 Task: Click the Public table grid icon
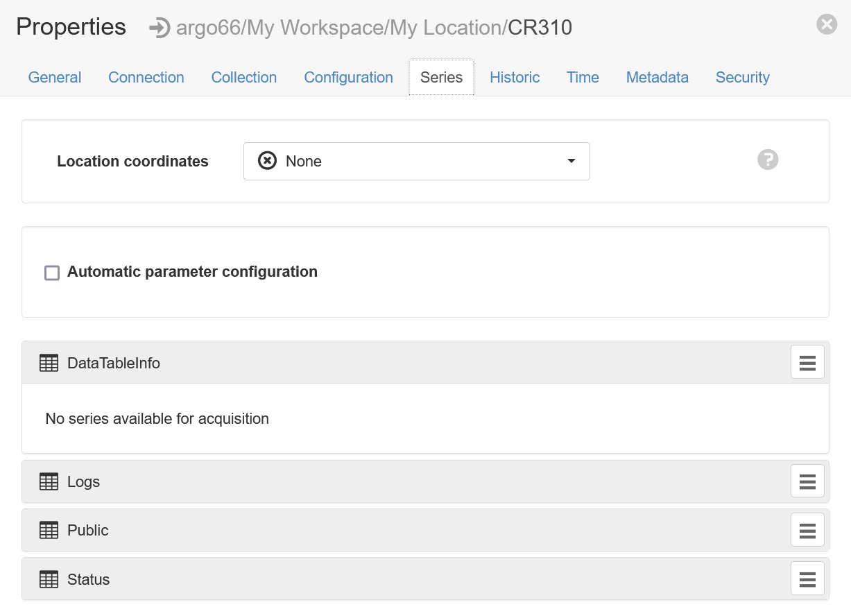click(x=49, y=530)
